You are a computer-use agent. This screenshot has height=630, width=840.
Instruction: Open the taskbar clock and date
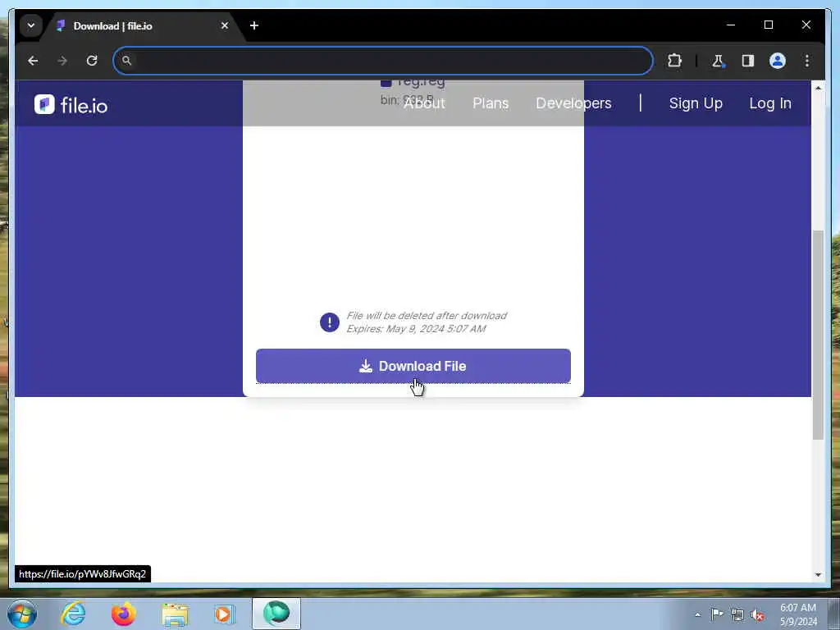[798, 614]
